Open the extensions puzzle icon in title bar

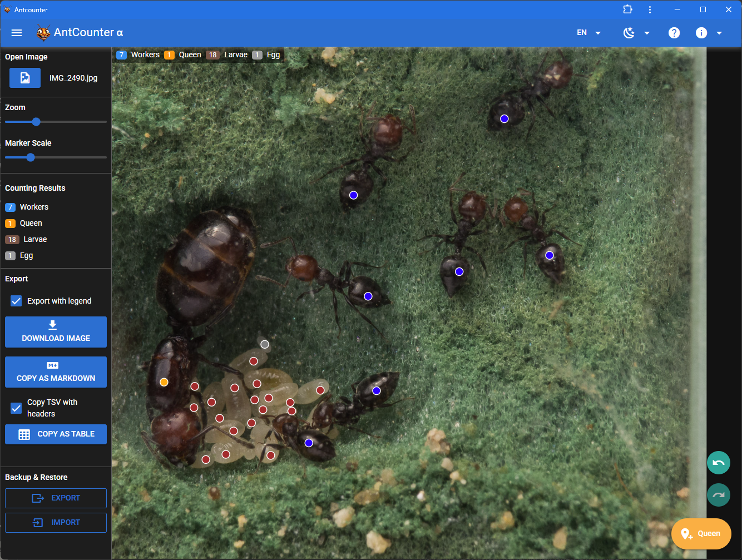point(627,9)
